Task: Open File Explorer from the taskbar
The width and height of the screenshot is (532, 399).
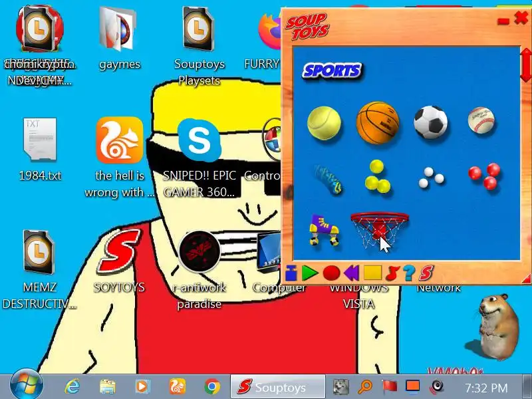Action: [x=108, y=386]
